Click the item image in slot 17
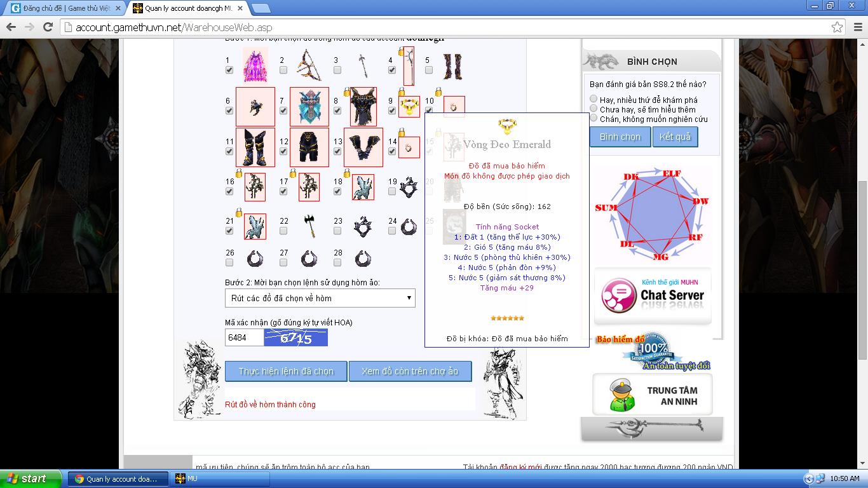 point(309,187)
